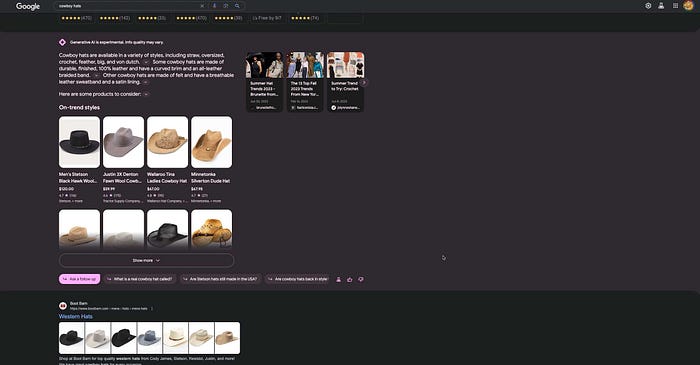Open the Google account avatar
This screenshot has height=365, width=700.
(x=688, y=5)
